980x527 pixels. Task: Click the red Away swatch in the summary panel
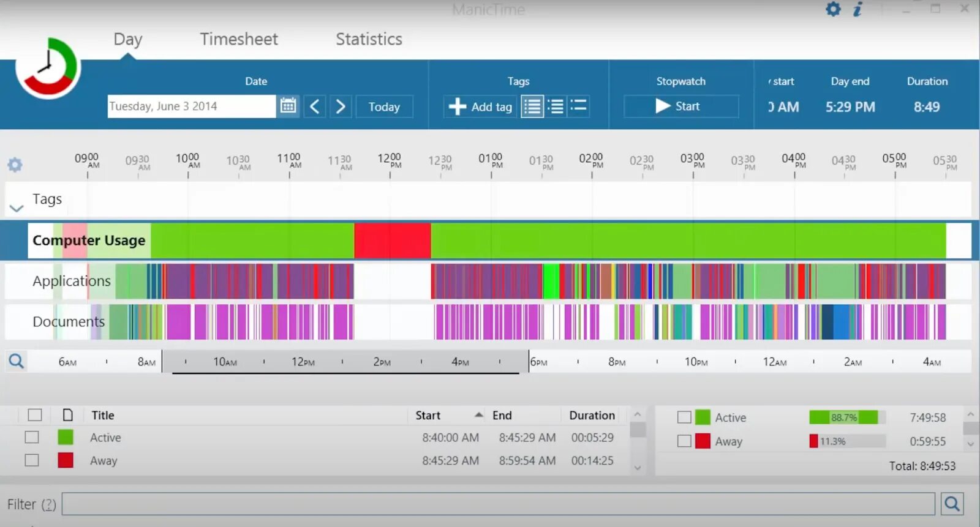[x=703, y=441]
